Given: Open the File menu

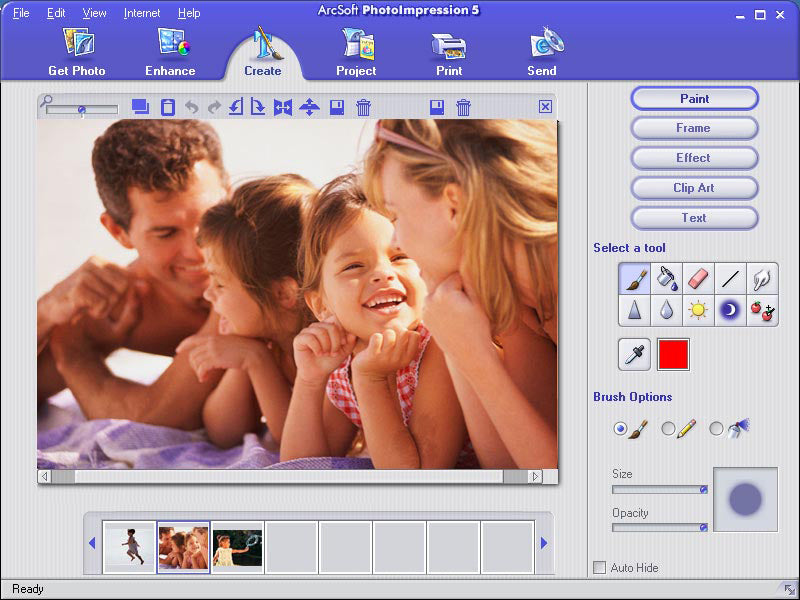Looking at the screenshot, I should (x=21, y=13).
